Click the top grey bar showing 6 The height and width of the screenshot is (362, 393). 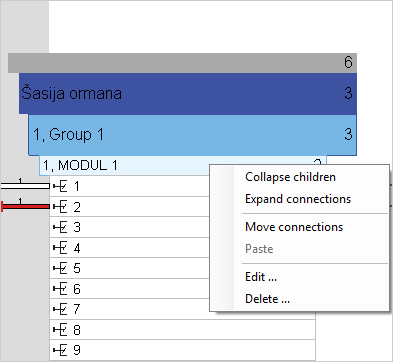(182, 63)
